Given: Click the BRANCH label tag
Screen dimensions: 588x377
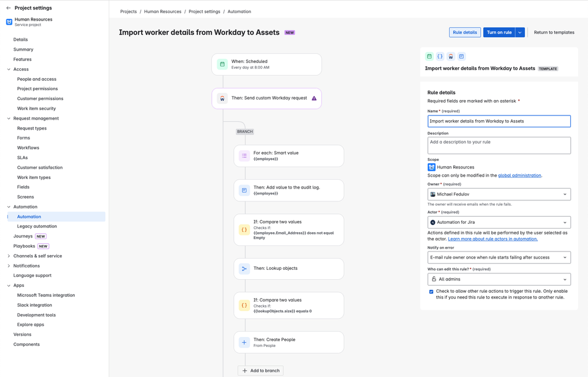Looking at the screenshot, I should pos(245,132).
